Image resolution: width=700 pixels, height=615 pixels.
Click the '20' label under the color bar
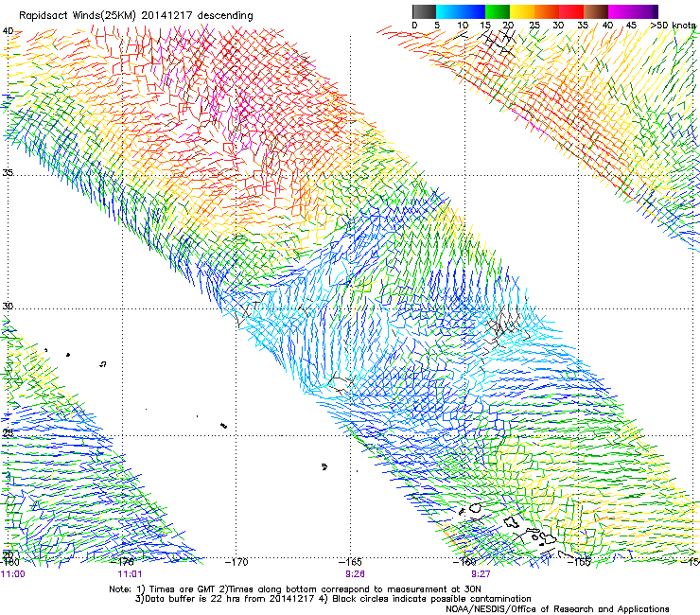coord(508,26)
